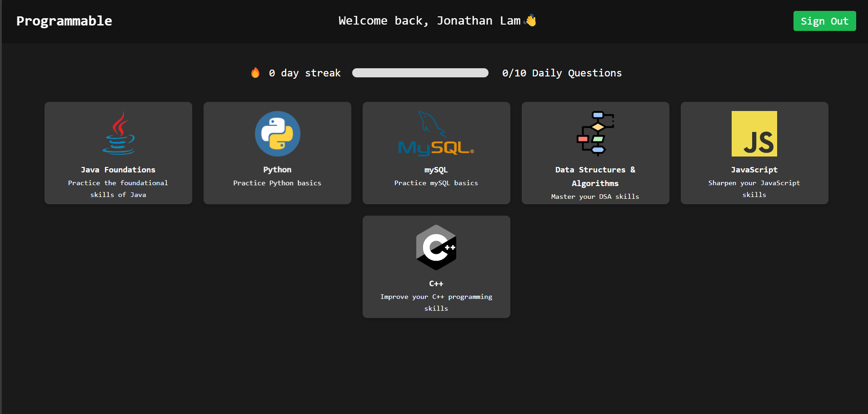Click 'Practice mySQL basics' description
Viewport: 868px width, 414px height.
(x=436, y=183)
